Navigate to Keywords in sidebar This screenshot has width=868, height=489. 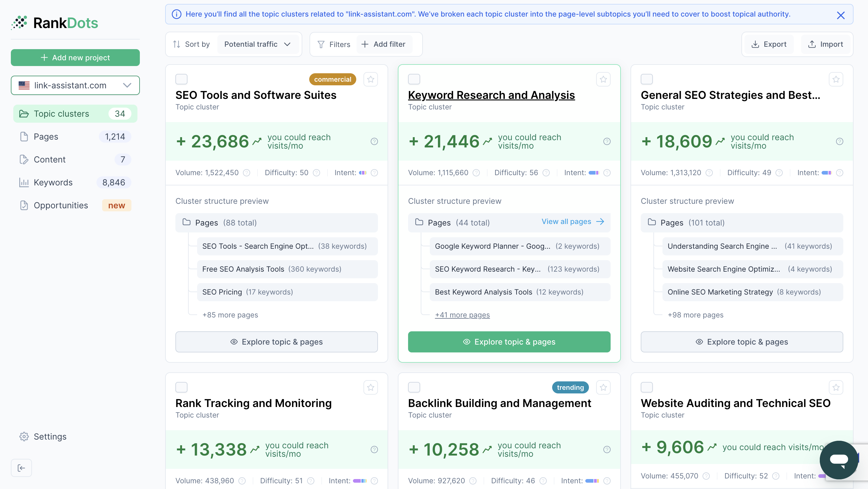tap(75, 182)
